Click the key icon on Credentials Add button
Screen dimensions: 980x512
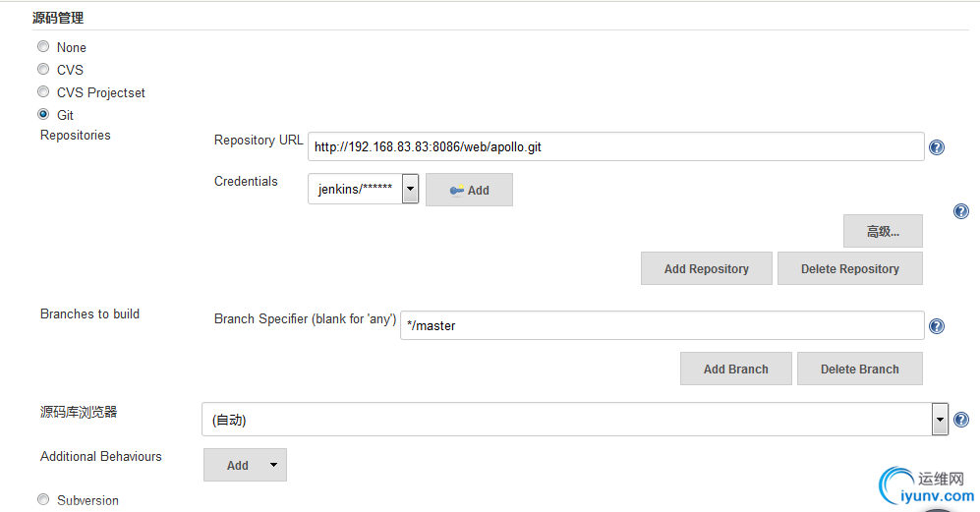pyautogui.click(x=457, y=190)
